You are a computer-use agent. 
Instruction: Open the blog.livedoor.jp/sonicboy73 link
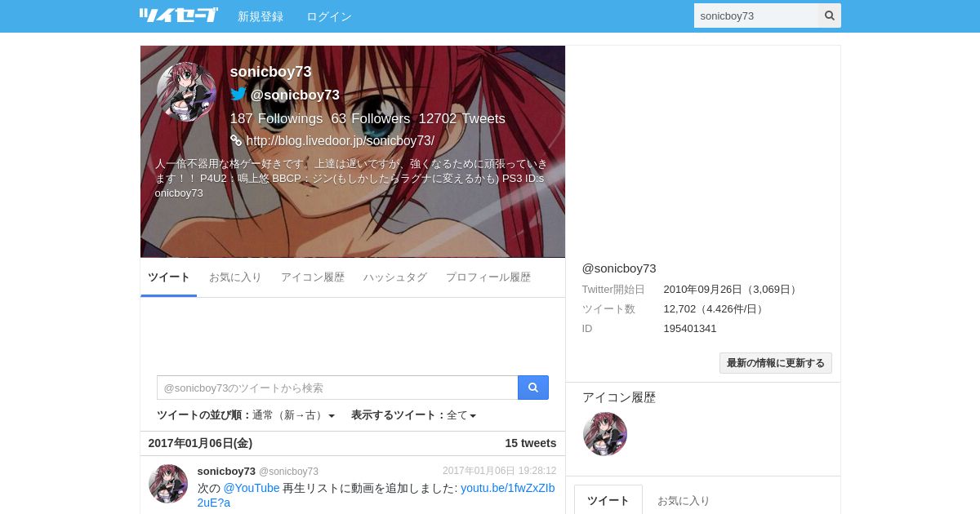coord(340,140)
